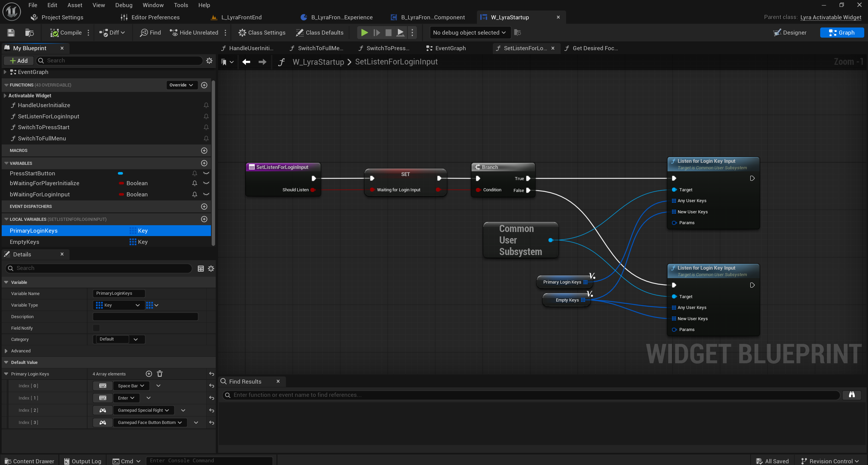The width and height of the screenshot is (868, 465).
Task: Open the Variable Type Key dropdown
Action: pyautogui.click(x=118, y=305)
